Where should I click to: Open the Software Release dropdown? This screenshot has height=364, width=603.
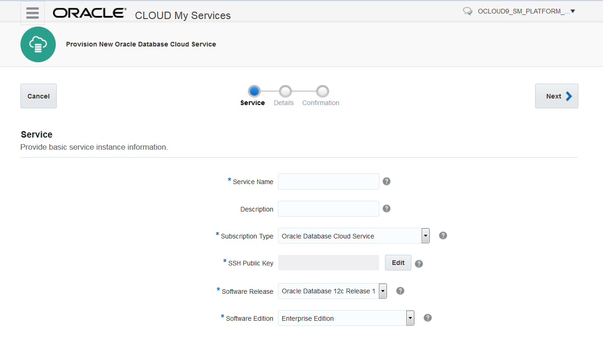click(x=383, y=291)
